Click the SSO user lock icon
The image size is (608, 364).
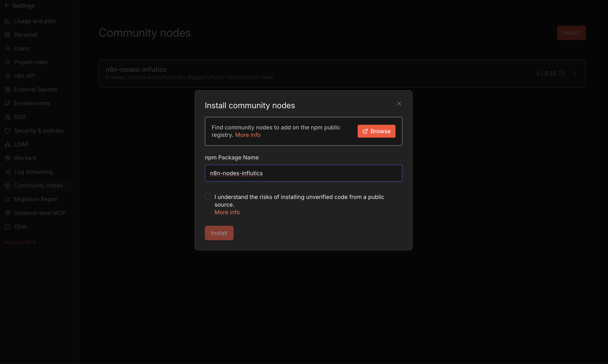8,117
